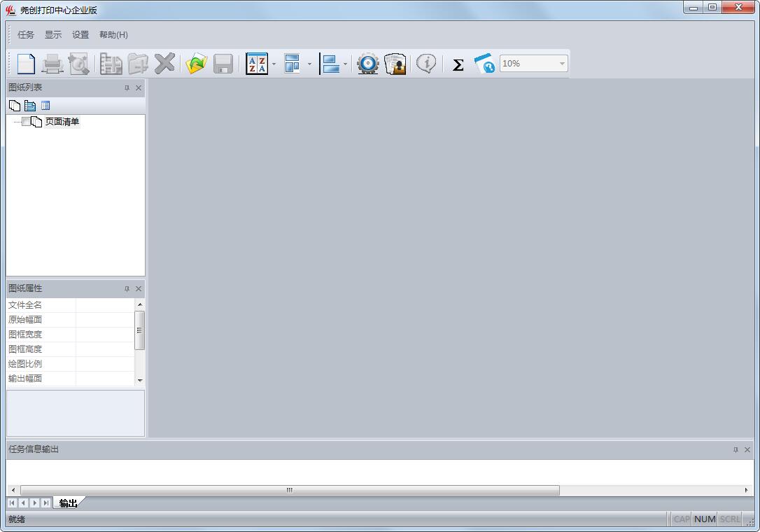760x532 pixels.
Task: Click the info speech bubble icon
Action: click(x=426, y=64)
